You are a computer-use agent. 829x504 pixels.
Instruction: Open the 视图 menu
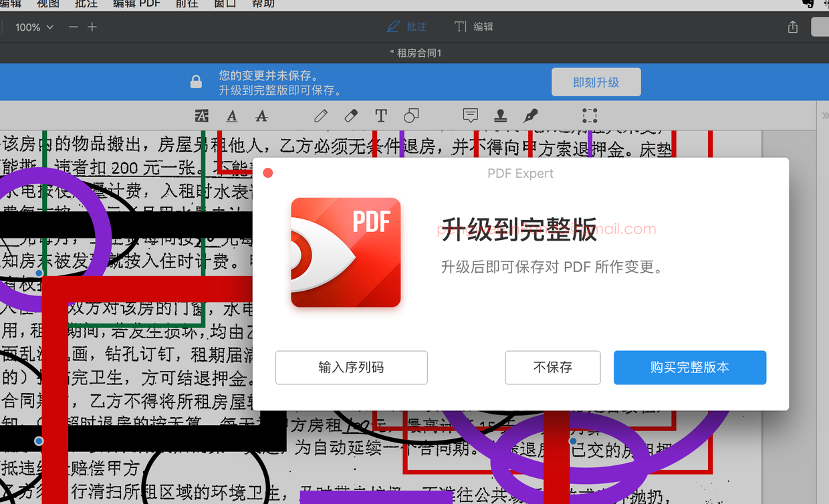click(x=48, y=3)
